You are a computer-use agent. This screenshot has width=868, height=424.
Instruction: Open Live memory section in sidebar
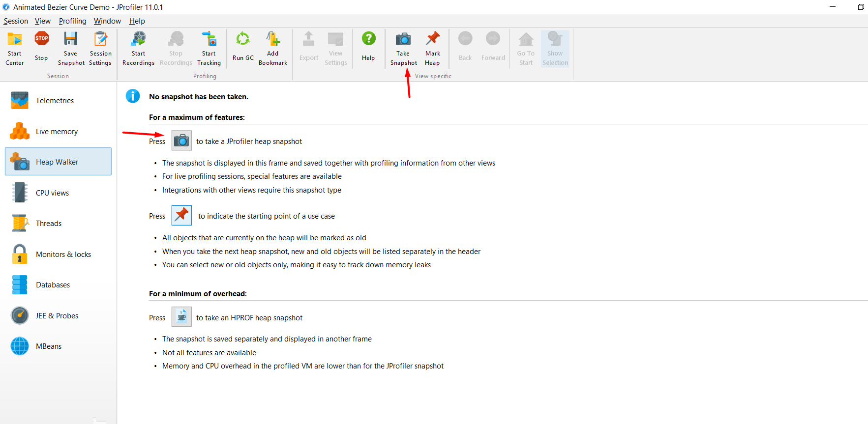(x=59, y=132)
